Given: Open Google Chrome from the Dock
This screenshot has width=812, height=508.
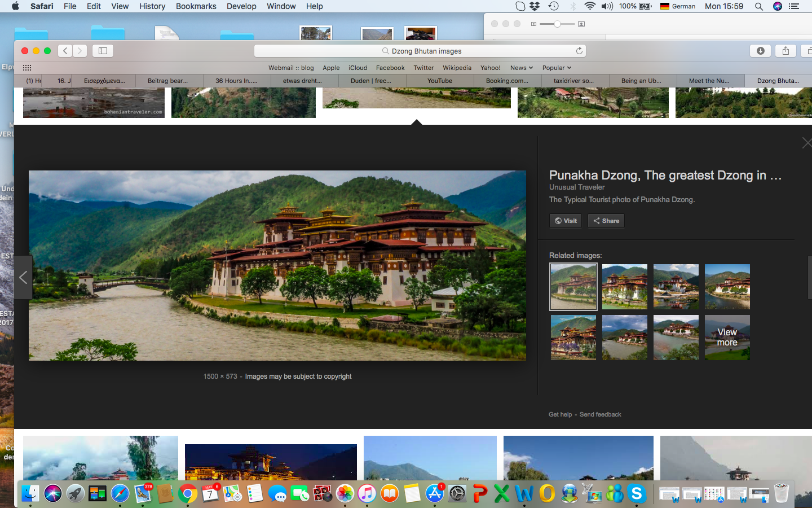Looking at the screenshot, I should click(187, 494).
